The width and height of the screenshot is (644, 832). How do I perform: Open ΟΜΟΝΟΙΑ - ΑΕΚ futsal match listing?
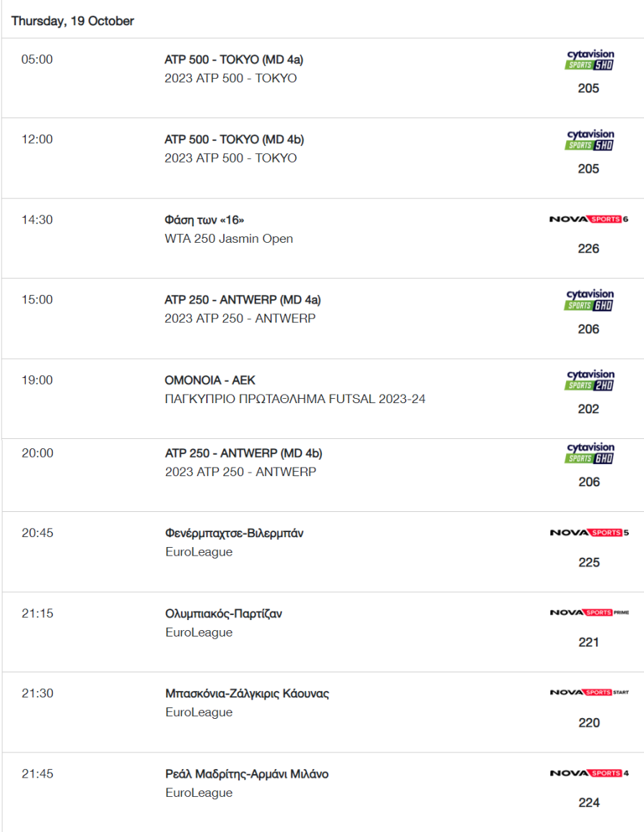(x=210, y=380)
